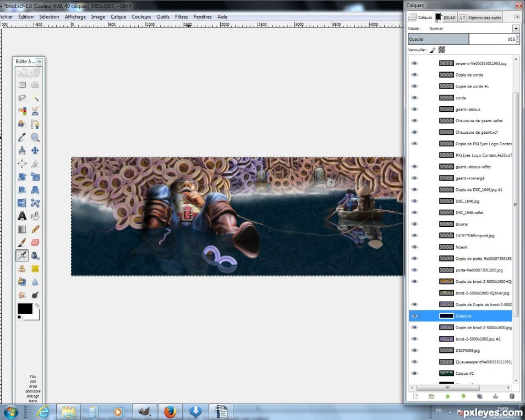Image resolution: width=525 pixels, height=420 pixels.
Task: Decrease opacity with the down stepper
Action: [518, 41]
